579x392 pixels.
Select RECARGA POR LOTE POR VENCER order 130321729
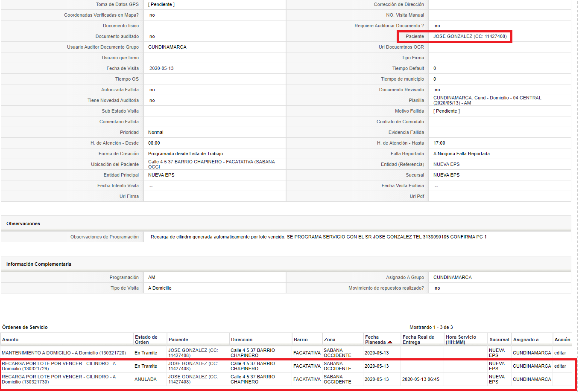click(x=59, y=366)
